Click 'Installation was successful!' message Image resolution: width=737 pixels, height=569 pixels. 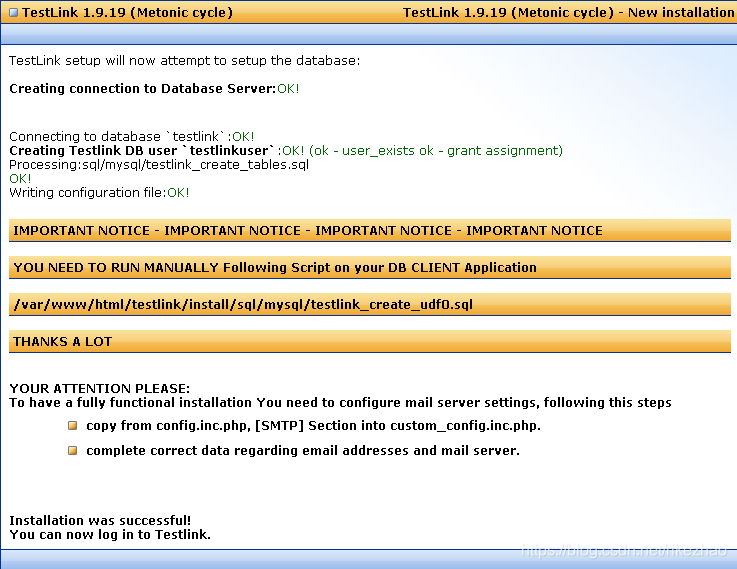[100, 521]
